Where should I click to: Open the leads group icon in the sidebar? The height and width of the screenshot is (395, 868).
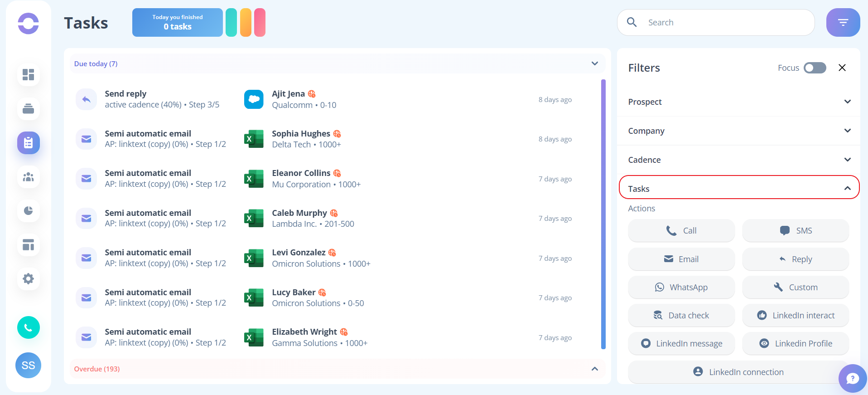(28, 177)
